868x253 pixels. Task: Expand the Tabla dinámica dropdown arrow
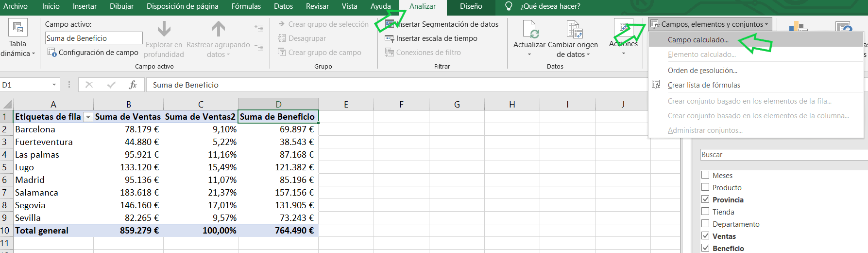click(34, 54)
